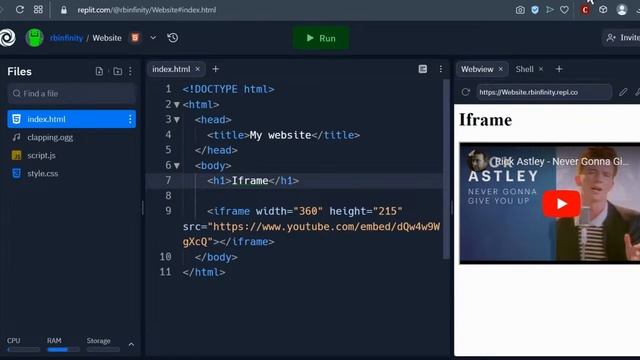Click the site padlock security icon
Image resolution: width=640 pixels, height=360 pixels.
(x=64, y=10)
